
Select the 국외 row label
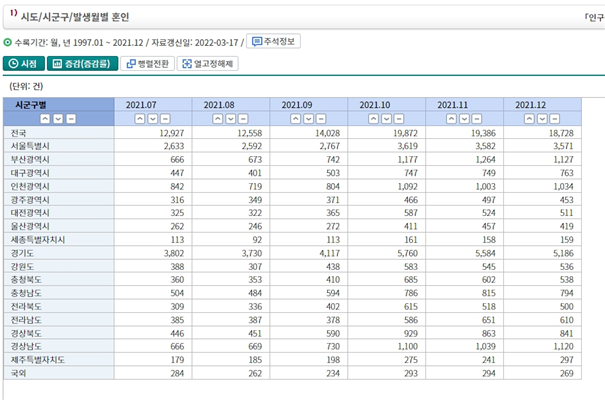click(x=18, y=374)
